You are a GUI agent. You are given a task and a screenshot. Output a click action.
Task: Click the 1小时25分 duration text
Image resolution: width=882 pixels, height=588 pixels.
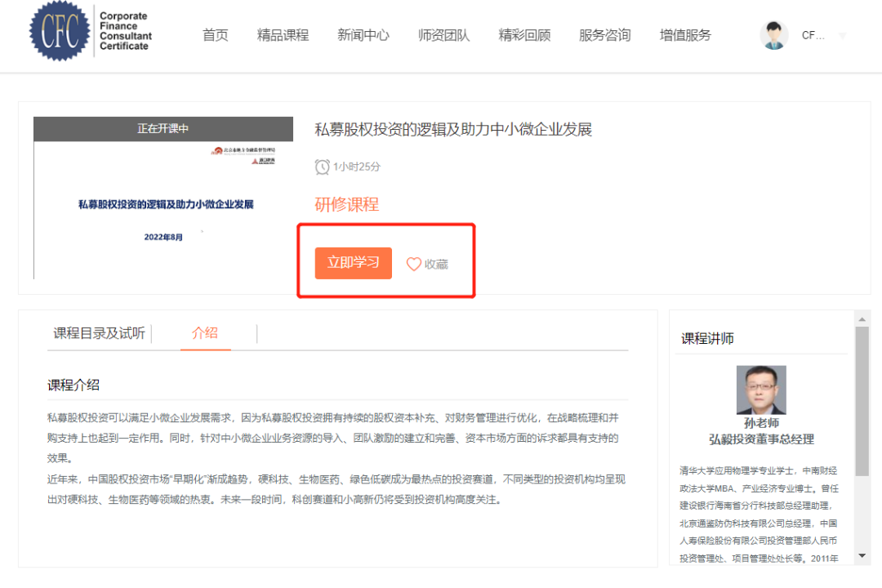pos(357,167)
